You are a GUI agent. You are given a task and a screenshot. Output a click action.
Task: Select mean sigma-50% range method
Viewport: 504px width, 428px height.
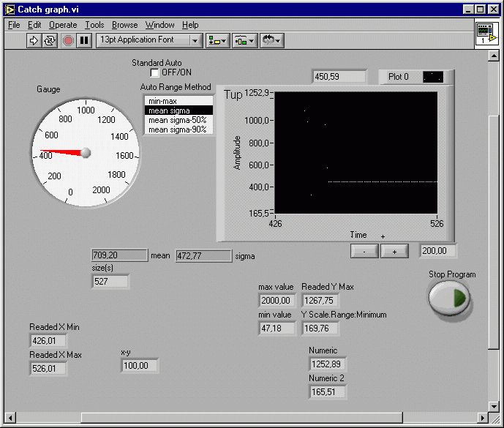[x=178, y=120]
